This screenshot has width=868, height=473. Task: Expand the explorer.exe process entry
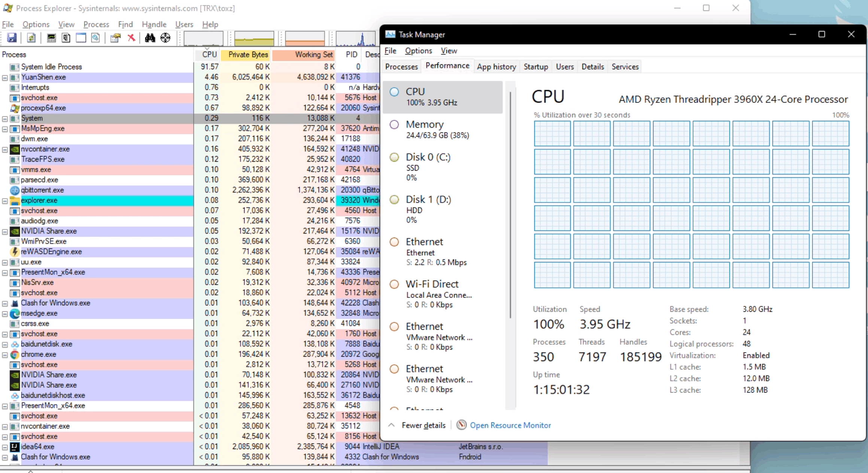6,200
